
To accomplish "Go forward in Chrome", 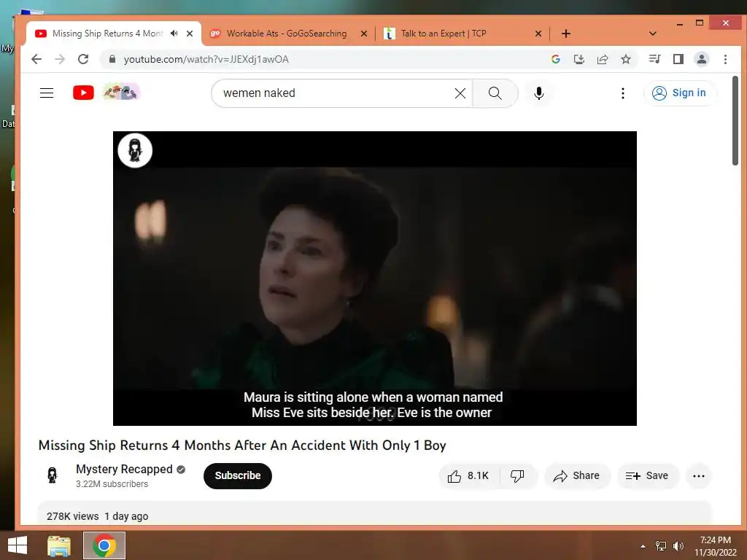I will click(x=60, y=59).
